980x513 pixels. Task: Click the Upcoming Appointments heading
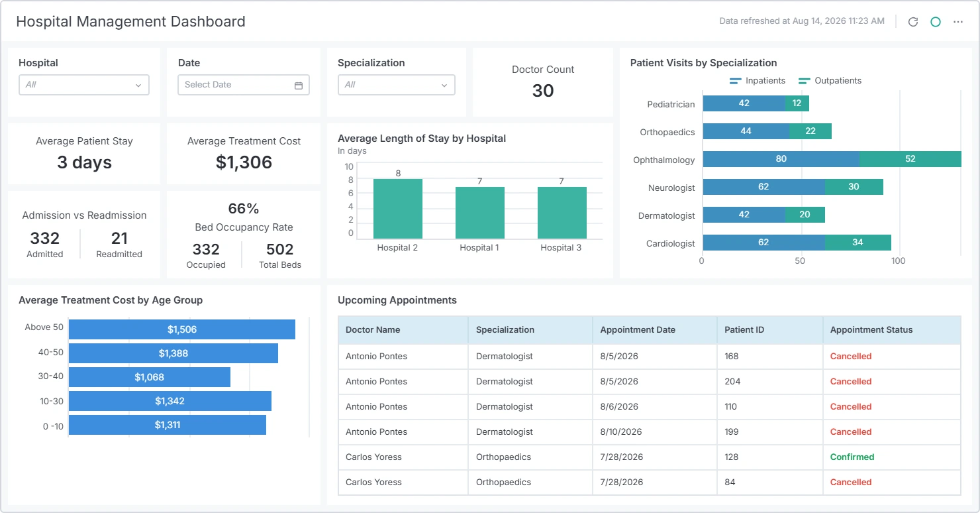coord(397,300)
